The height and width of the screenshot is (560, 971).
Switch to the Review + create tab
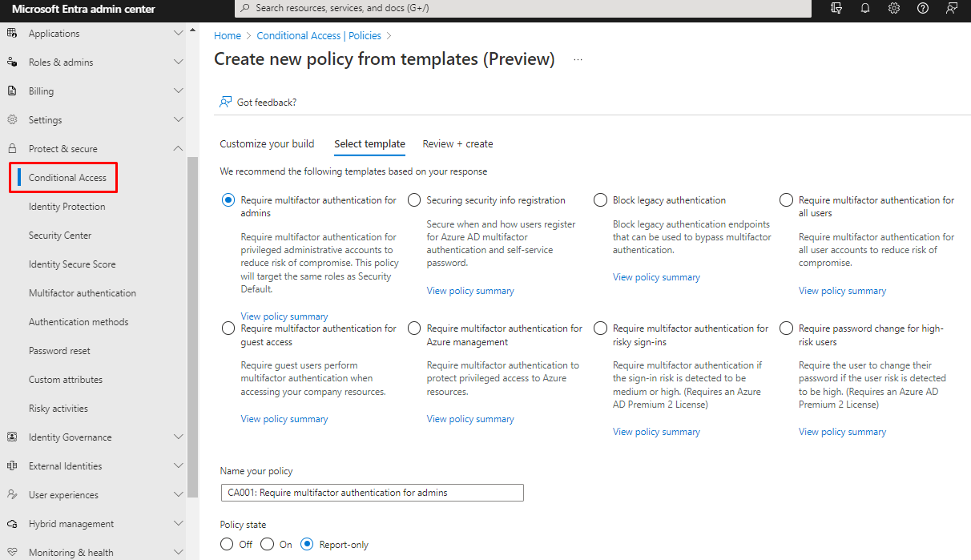point(457,144)
